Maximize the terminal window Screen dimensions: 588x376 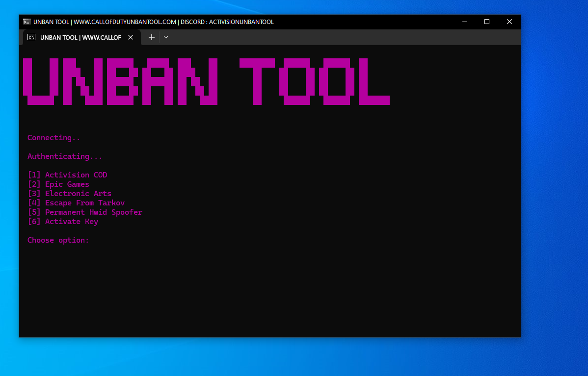point(487,22)
